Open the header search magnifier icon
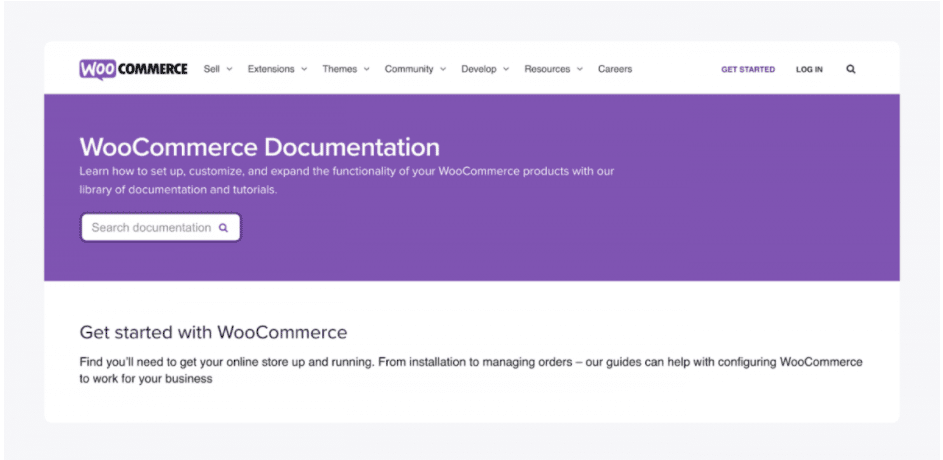943x460 pixels. click(850, 69)
